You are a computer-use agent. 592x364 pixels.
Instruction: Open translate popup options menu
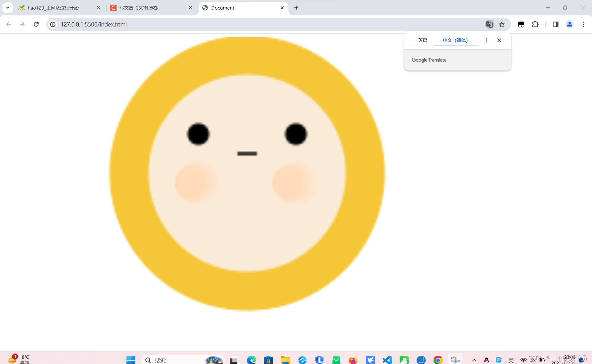point(486,40)
